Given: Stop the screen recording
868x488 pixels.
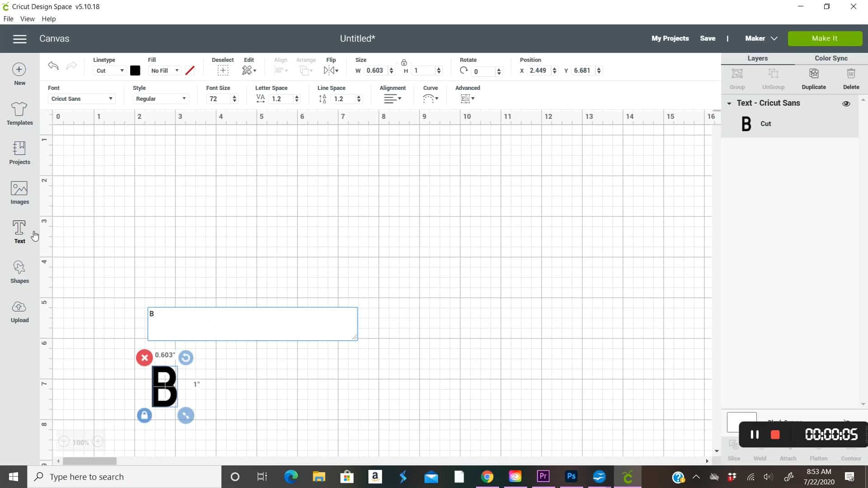Looking at the screenshot, I should [x=775, y=435].
